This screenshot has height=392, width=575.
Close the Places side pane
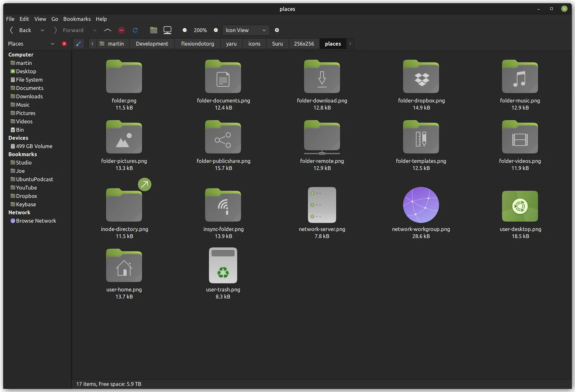point(64,43)
